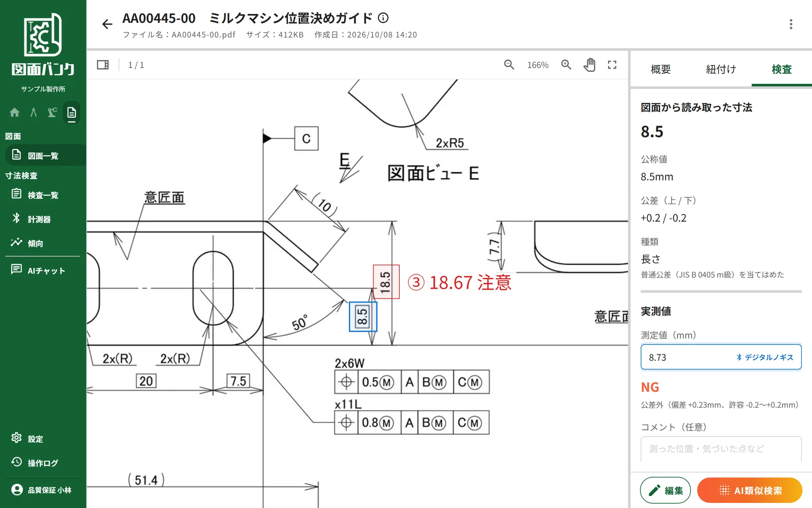Image resolution: width=812 pixels, height=508 pixels.
Task: Click the (10) reference dimension
Action: coord(325,205)
